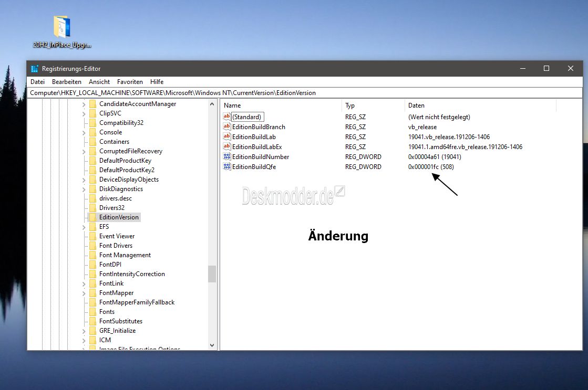Open the Favoriten menu

point(130,82)
